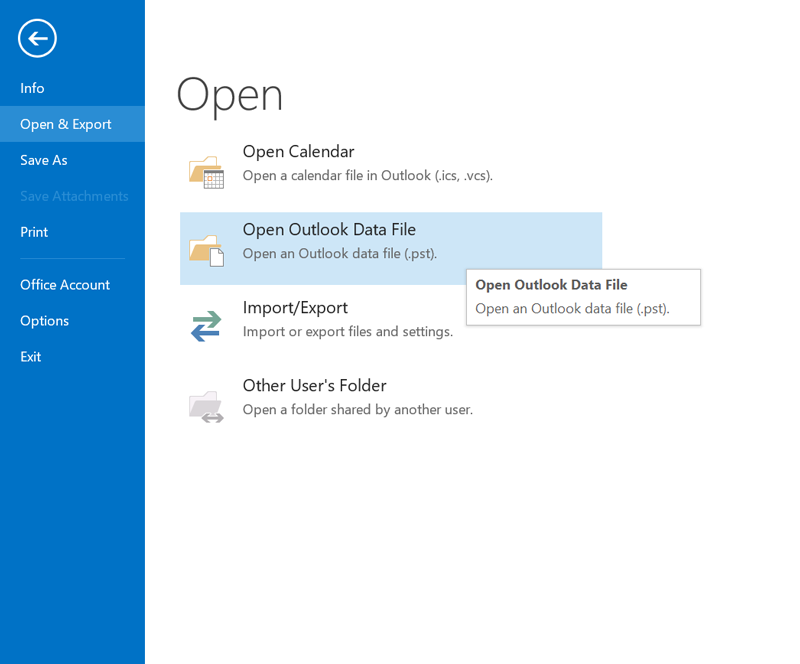Click the back arrow circle icon
The image size is (800, 664).
(37, 38)
